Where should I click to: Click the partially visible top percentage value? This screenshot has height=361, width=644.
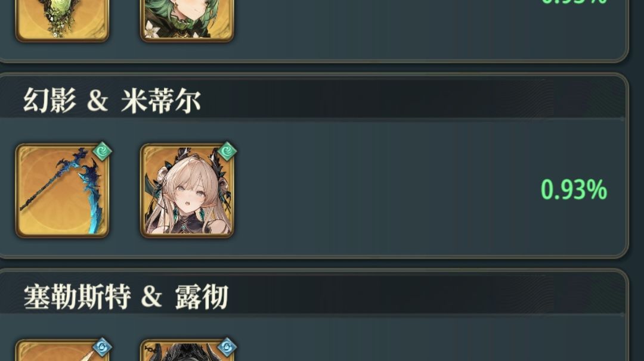pyautogui.click(x=574, y=2)
